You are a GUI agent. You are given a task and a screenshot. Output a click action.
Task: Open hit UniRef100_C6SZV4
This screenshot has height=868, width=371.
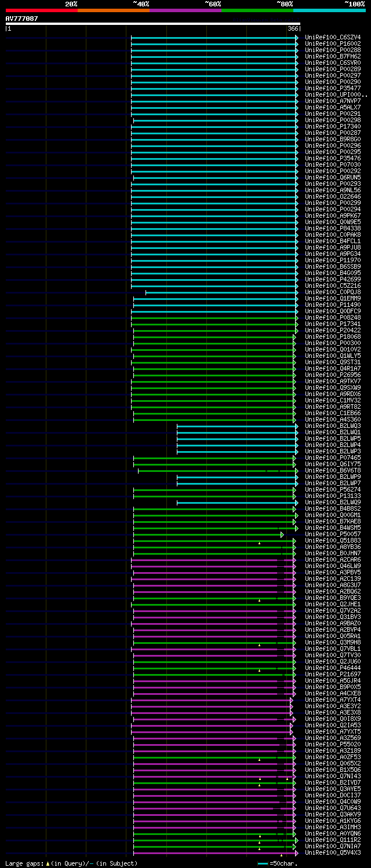[x=333, y=37]
